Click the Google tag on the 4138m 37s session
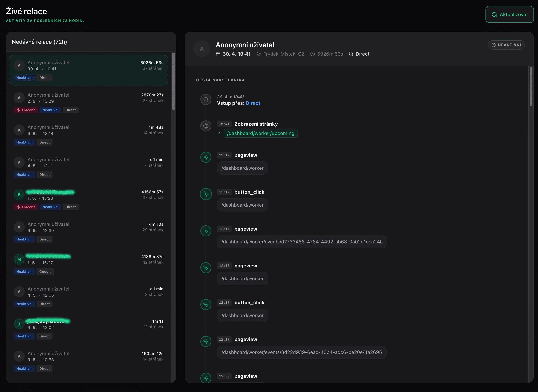 coord(45,271)
